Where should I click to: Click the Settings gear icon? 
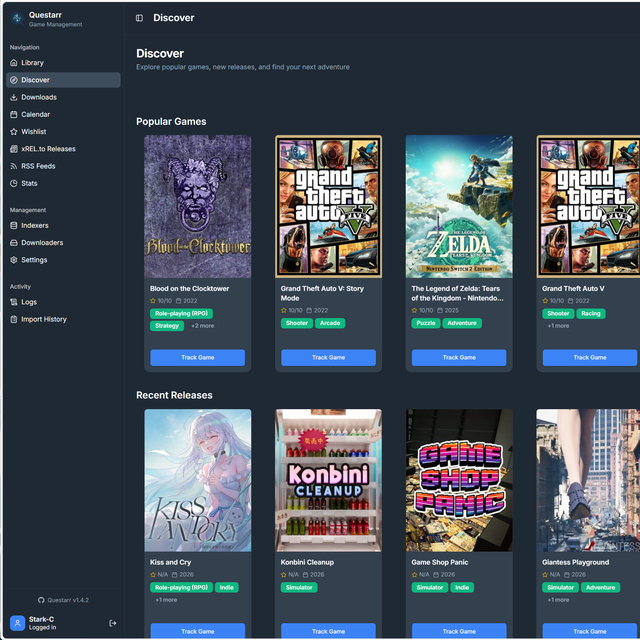coord(14,260)
